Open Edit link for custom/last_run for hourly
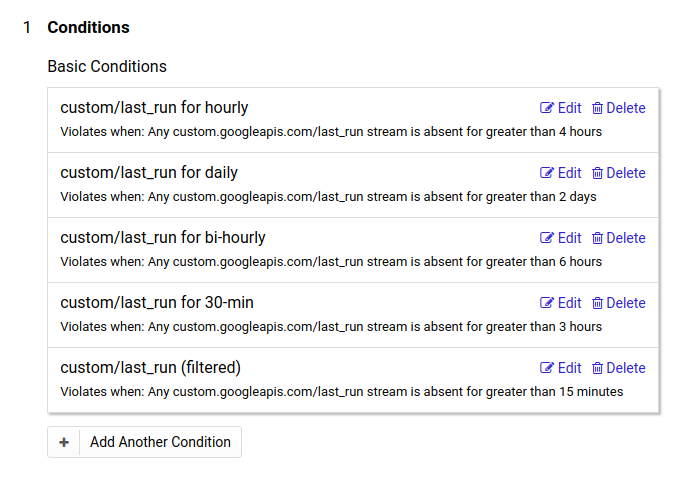The width and height of the screenshot is (698, 478). [x=561, y=108]
